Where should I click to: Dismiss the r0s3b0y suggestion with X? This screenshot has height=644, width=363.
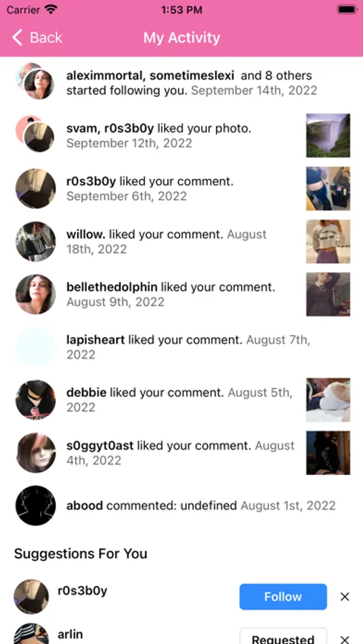point(344,597)
